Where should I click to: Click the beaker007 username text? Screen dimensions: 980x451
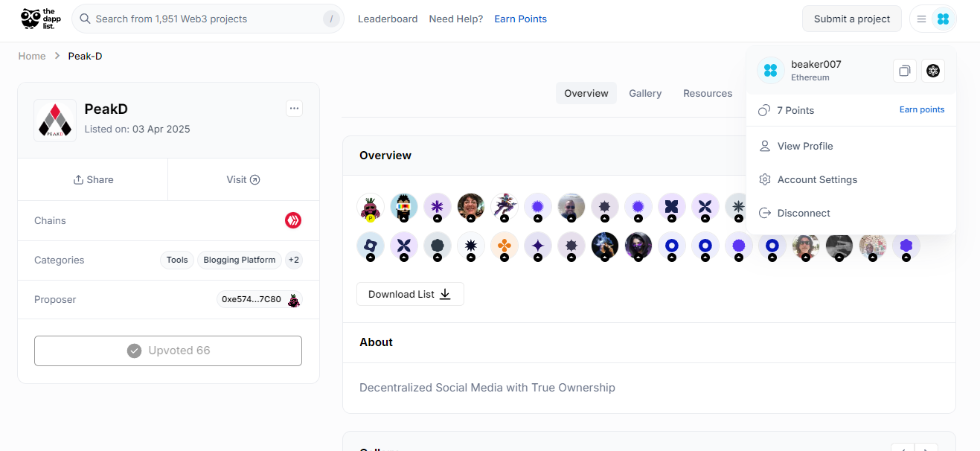coord(816,64)
